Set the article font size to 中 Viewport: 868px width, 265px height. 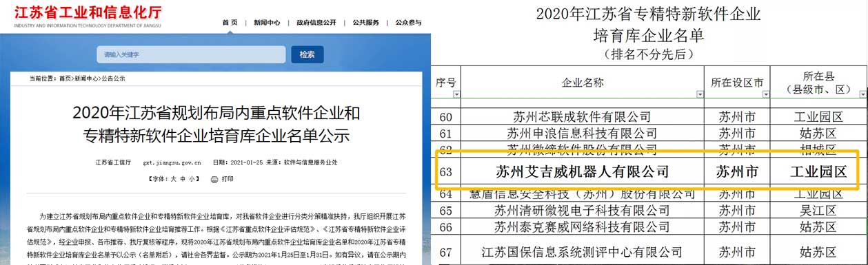(183, 179)
